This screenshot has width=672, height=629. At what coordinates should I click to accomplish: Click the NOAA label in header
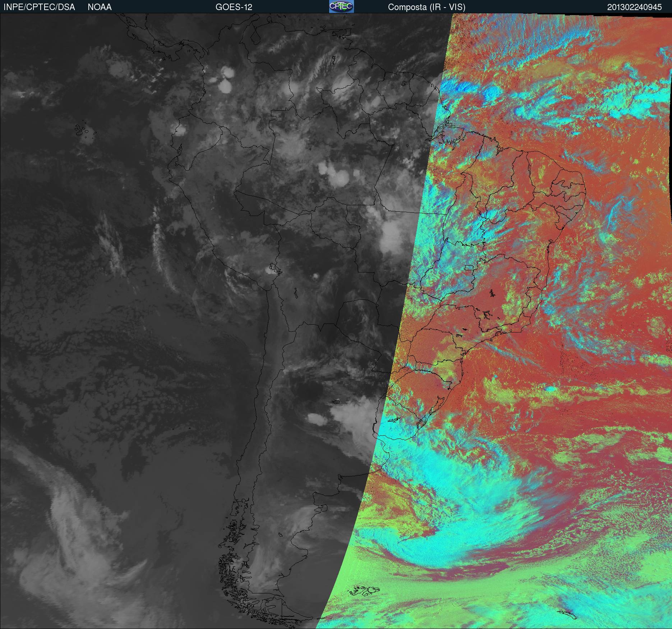tap(100, 7)
